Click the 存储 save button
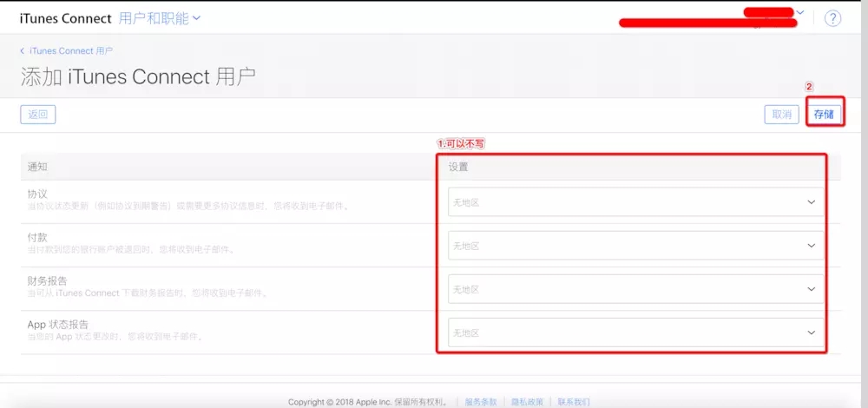868x408 pixels. 824,115
